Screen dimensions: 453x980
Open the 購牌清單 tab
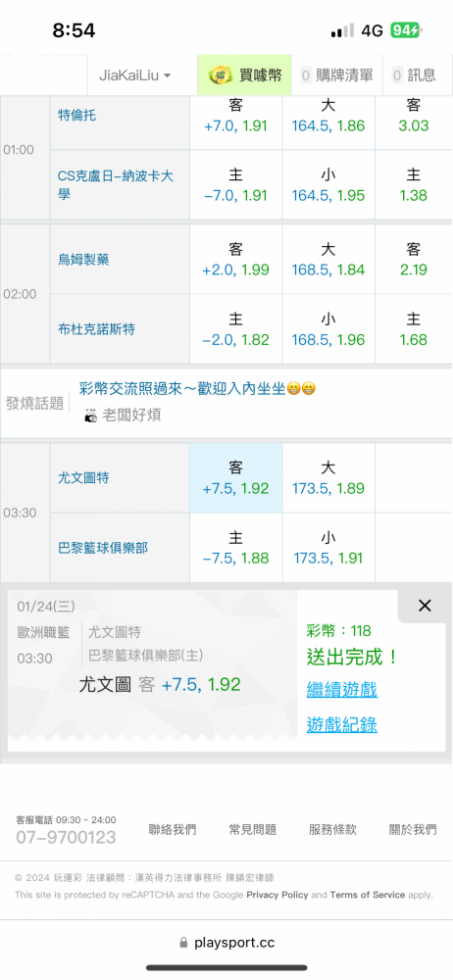click(x=336, y=75)
